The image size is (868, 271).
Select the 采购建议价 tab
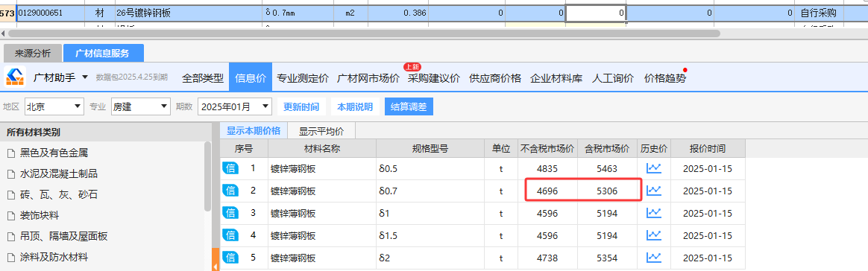(433, 78)
